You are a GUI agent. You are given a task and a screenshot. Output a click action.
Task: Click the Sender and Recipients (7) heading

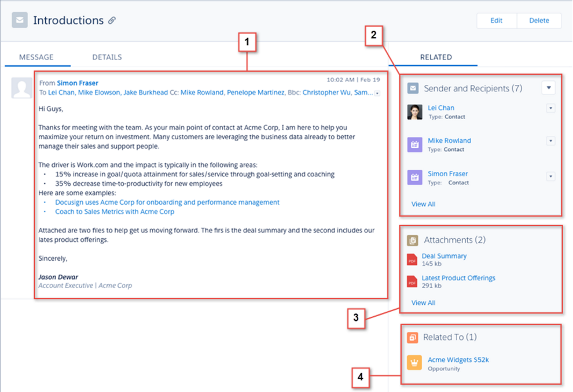tap(473, 88)
